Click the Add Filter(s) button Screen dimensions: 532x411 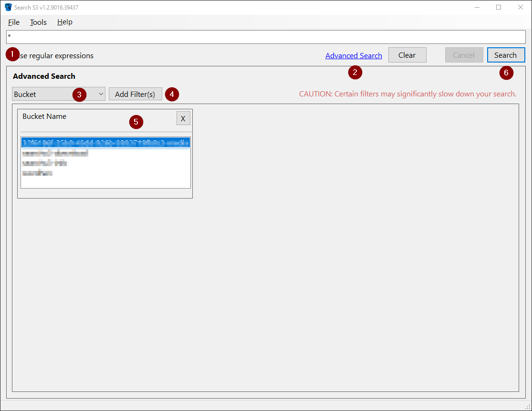point(136,94)
